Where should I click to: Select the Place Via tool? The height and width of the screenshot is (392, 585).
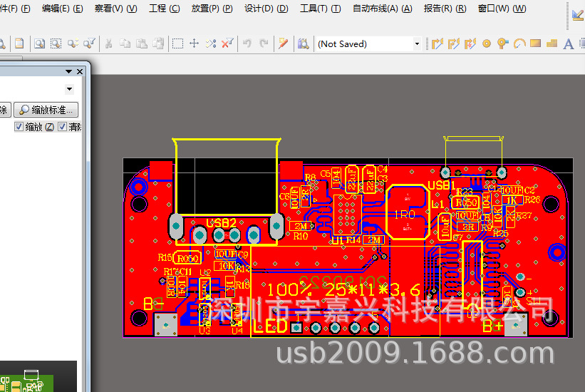coord(503,43)
